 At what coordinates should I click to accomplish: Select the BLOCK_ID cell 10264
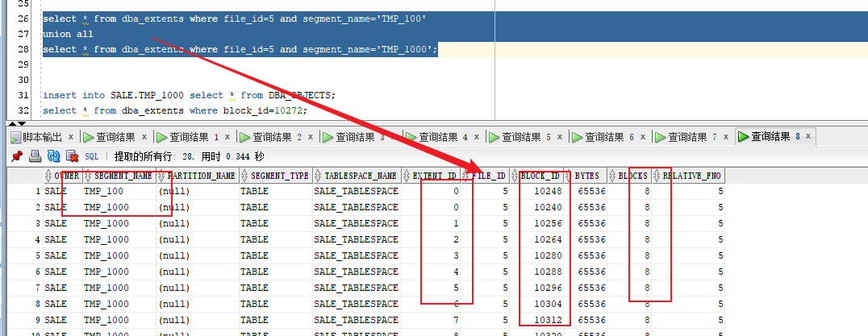(537, 239)
